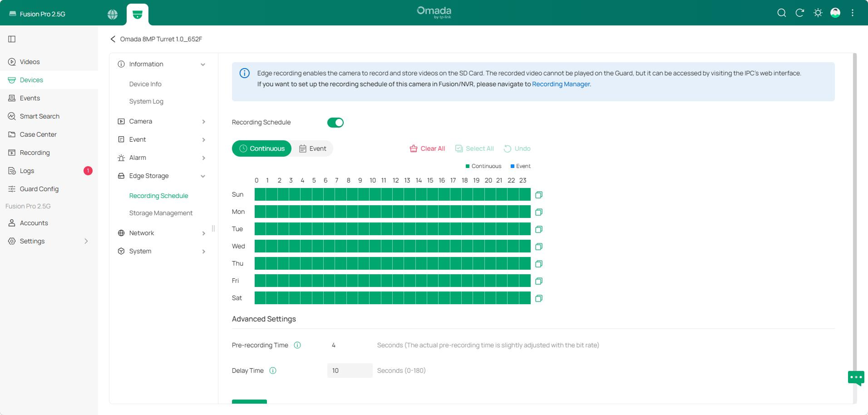The height and width of the screenshot is (415, 868).
Task: Open Device Info submenu item
Action: [145, 84]
